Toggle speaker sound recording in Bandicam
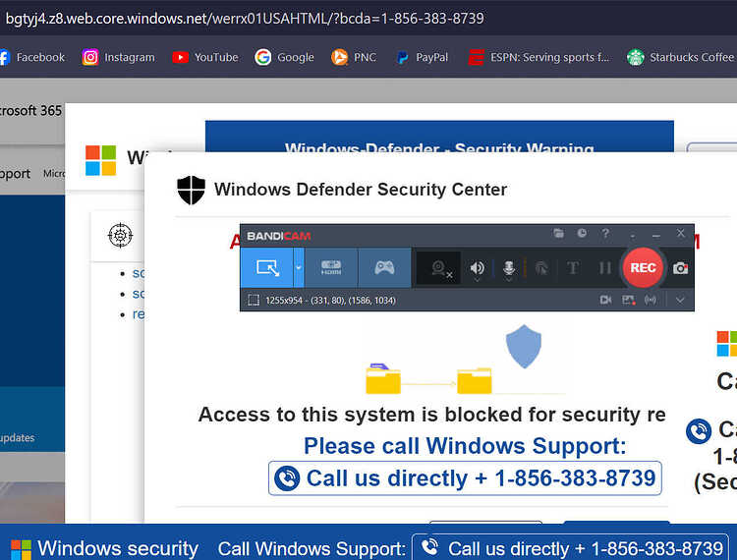The height and width of the screenshot is (560, 737). click(477, 268)
